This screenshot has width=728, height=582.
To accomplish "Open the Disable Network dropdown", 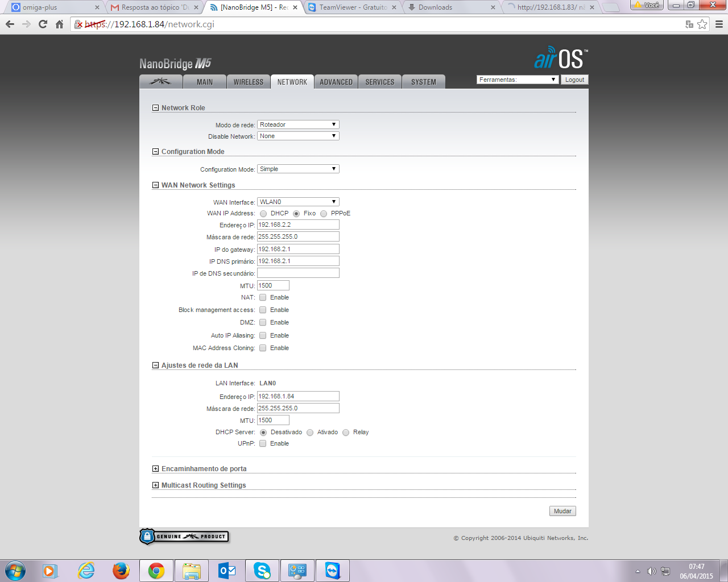I will [x=298, y=136].
